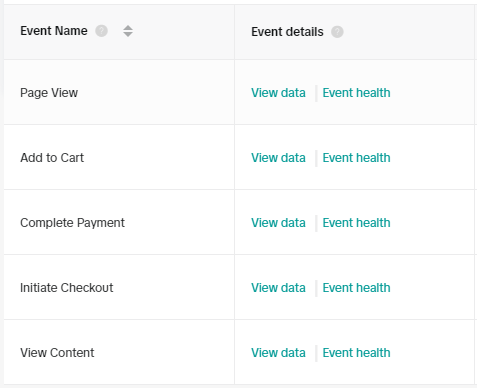Open View data for View Content
The width and height of the screenshot is (477, 388).
278,353
